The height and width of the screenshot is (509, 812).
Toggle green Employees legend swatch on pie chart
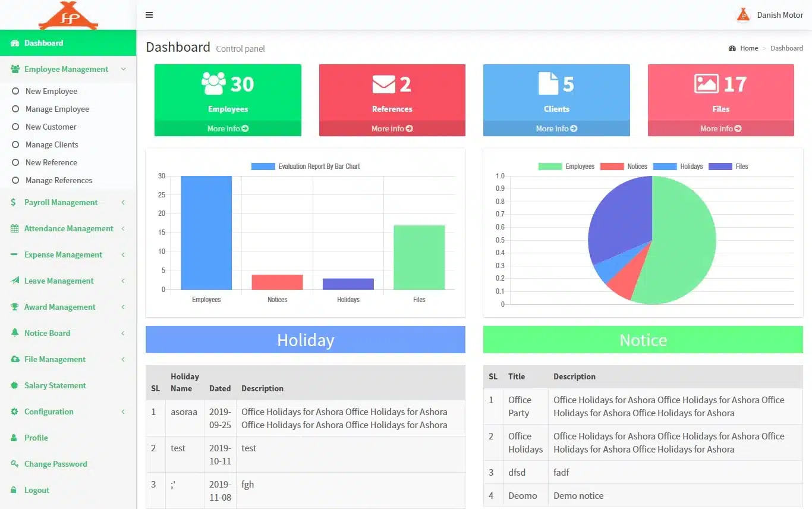(x=550, y=166)
